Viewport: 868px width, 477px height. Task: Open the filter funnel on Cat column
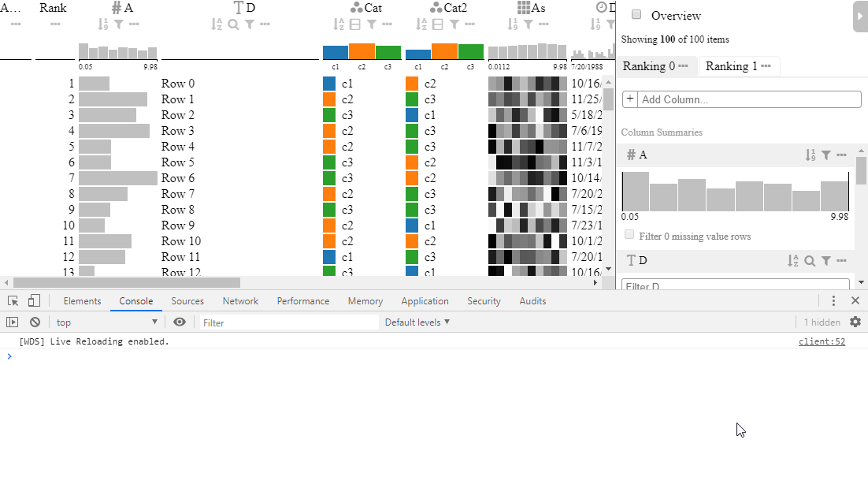click(x=371, y=24)
